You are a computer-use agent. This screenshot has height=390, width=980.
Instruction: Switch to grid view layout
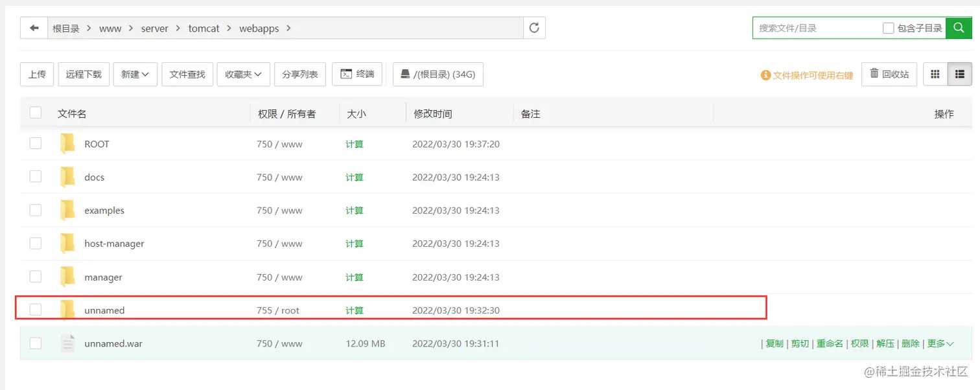tap(935, 74)
